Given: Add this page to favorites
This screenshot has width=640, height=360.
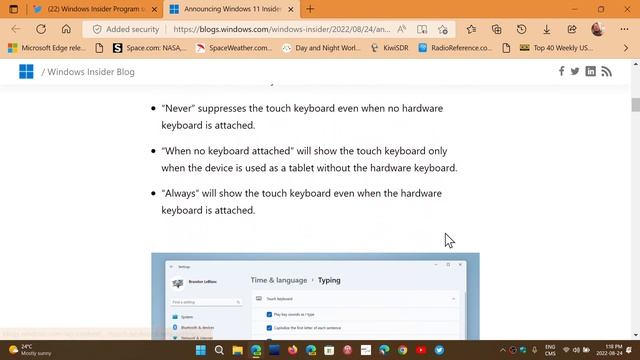Looking at the screenshot, I should (443, 29).
